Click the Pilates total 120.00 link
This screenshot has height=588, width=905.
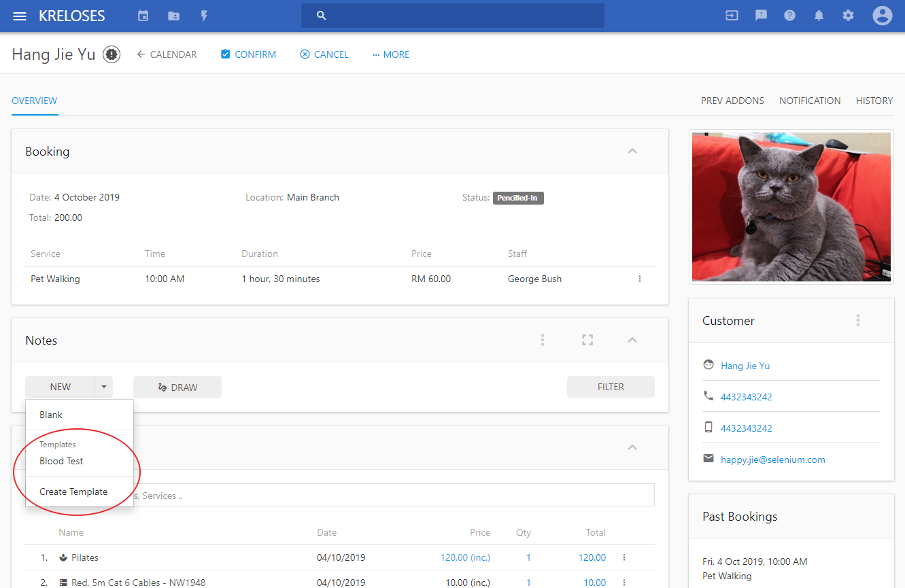click(592, 557)
